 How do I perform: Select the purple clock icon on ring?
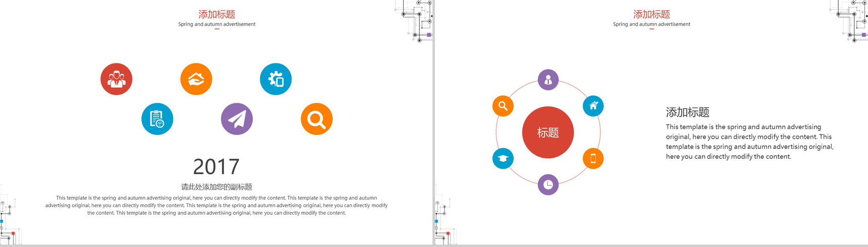click(548, 184)
